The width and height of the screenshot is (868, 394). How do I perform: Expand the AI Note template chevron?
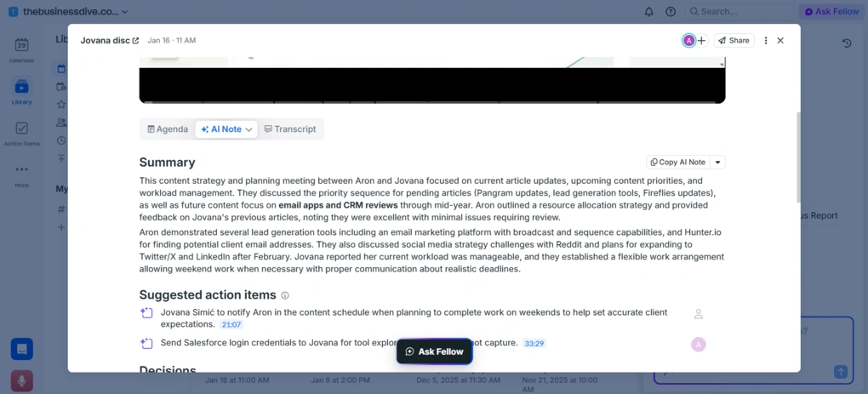click(x=248, y=129)
